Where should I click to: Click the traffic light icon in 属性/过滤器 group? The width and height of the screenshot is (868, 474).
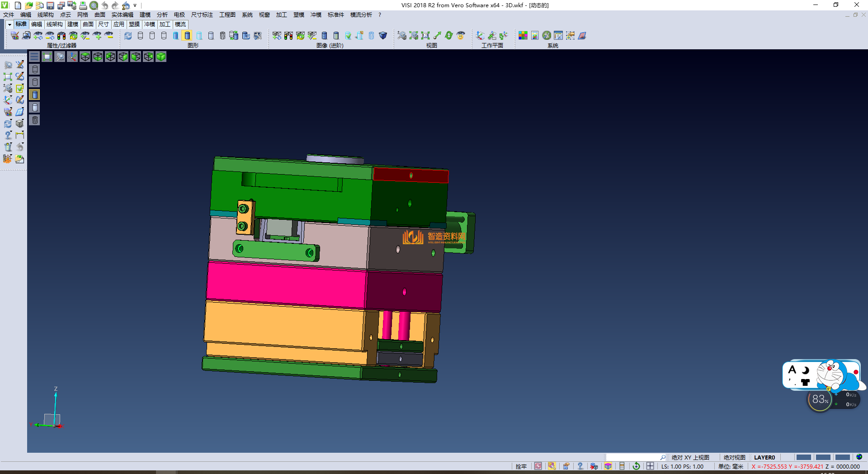coord(61,36)
